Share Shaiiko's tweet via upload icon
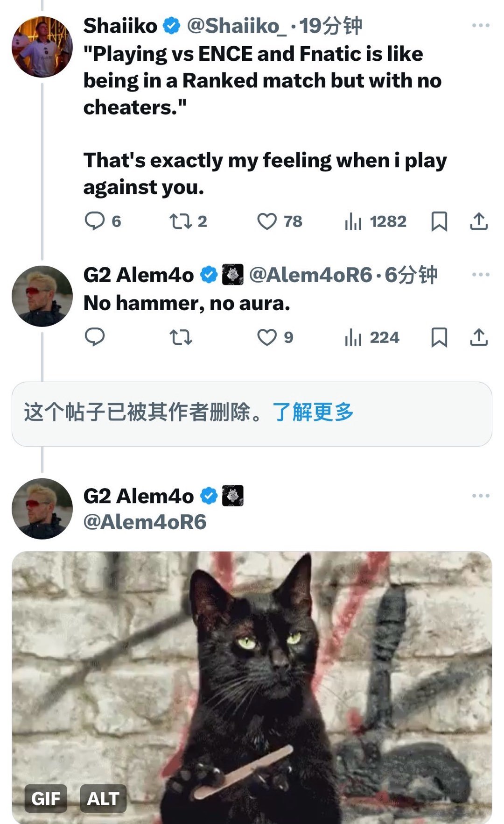The image size is (504, 824). click(x=479, y=221)
